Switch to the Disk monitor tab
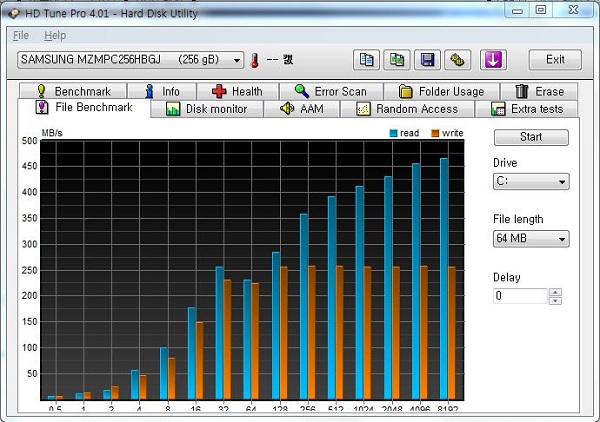This screenshot has width=600, height=422. point(207,109)
